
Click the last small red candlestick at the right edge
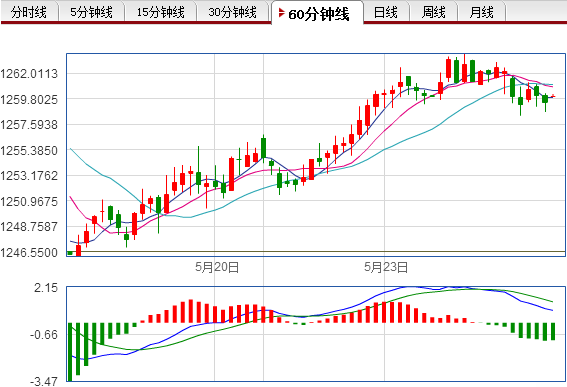coord(553,96)
